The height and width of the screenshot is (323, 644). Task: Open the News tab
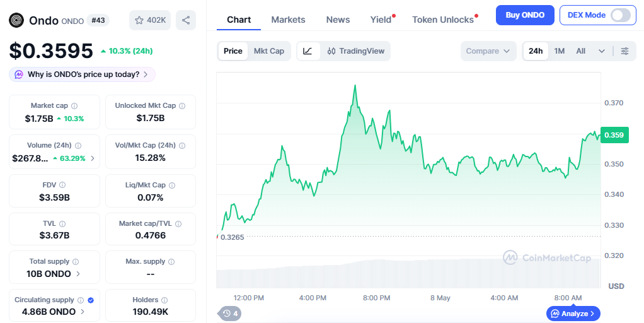pyautogui.click(x=338, y=20)
